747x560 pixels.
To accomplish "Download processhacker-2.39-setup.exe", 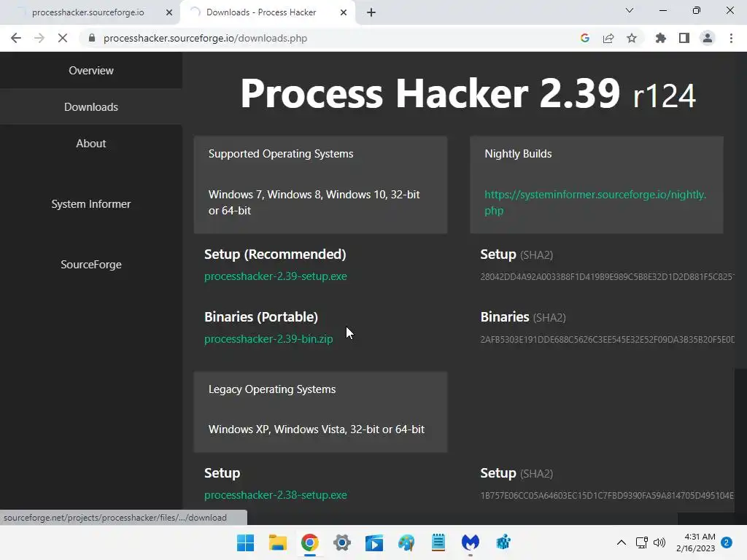I will 275,276.
